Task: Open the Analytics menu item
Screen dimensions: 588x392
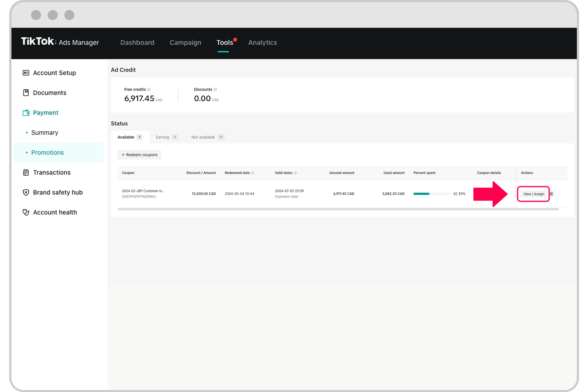Action: tap(262, 42)
